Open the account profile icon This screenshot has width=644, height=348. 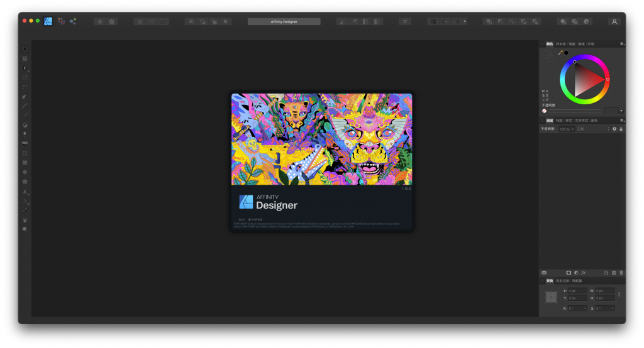(614, 21)
